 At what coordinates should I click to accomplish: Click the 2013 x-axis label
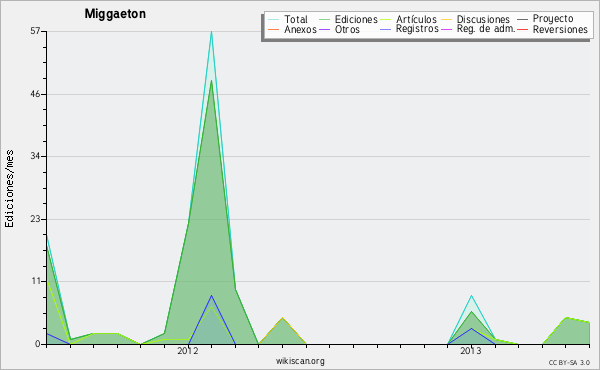tap(471, 351)
